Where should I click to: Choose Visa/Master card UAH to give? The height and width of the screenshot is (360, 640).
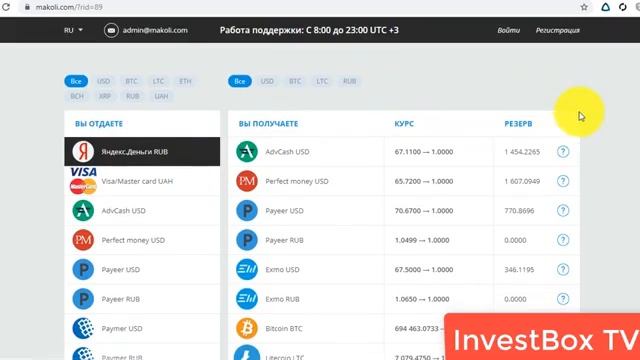click(x=142, y=181)
